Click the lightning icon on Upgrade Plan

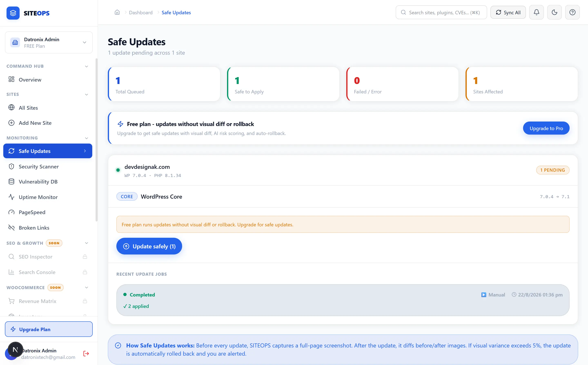[x=13, y=329]
